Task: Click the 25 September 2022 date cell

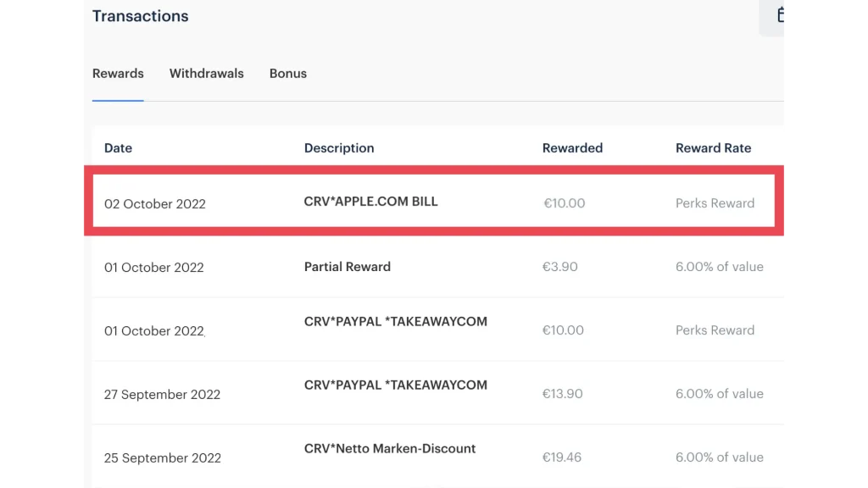Action: [162, 458]
